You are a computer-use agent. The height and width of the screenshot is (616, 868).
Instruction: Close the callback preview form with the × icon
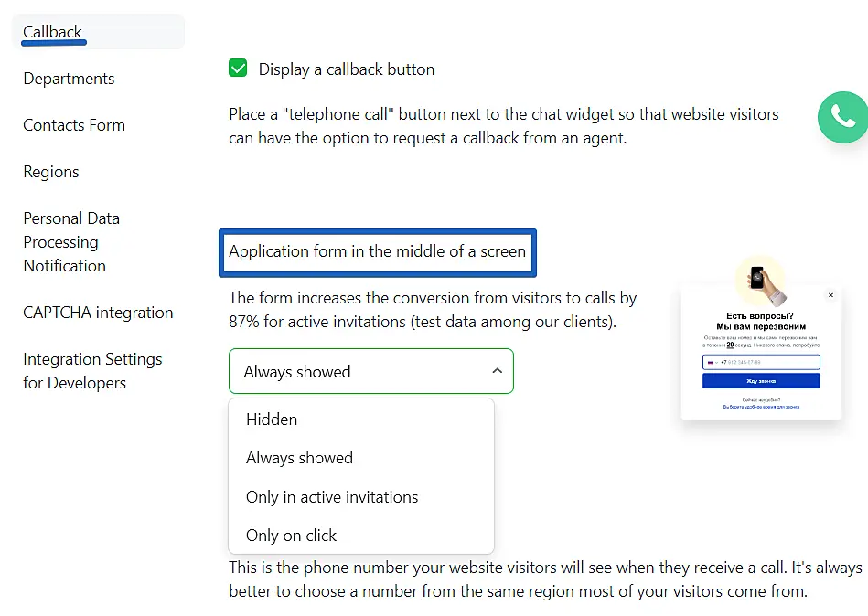tap(830, 294)
